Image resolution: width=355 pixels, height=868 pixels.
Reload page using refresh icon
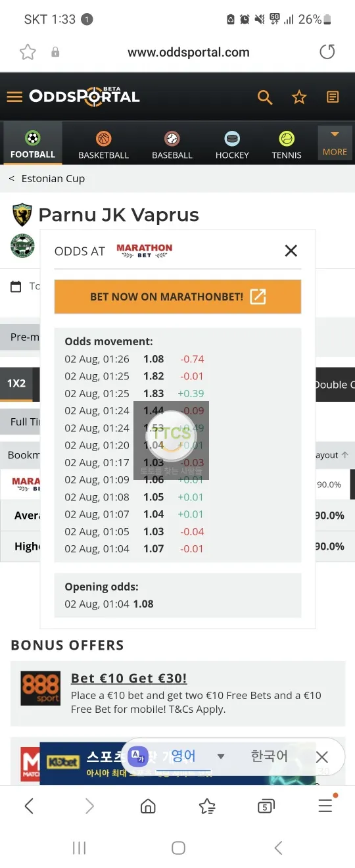click(327, 52)
